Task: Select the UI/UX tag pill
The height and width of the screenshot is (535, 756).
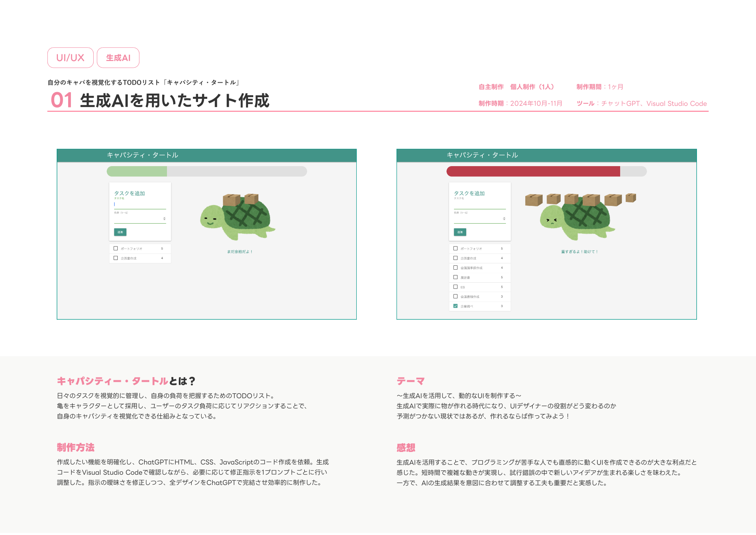Action: coord(70,58)
